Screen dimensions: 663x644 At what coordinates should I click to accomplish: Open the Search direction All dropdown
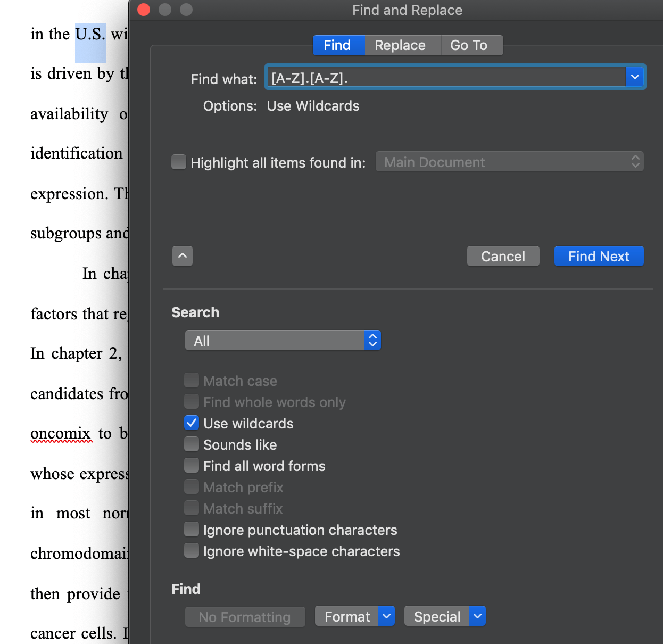point(283,341)
